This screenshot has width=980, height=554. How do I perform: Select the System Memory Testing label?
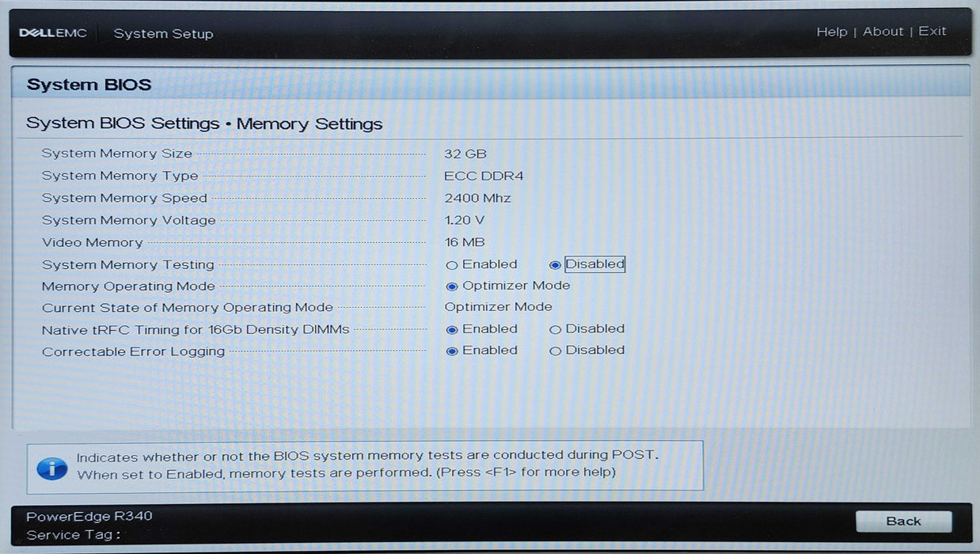click(x=128, y=264)
